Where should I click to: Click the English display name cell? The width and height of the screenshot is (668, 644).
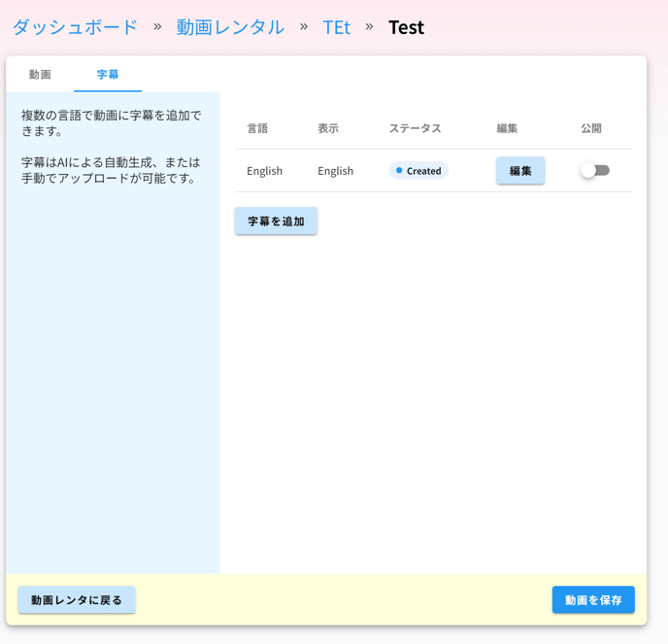click(x=336, y=171)
